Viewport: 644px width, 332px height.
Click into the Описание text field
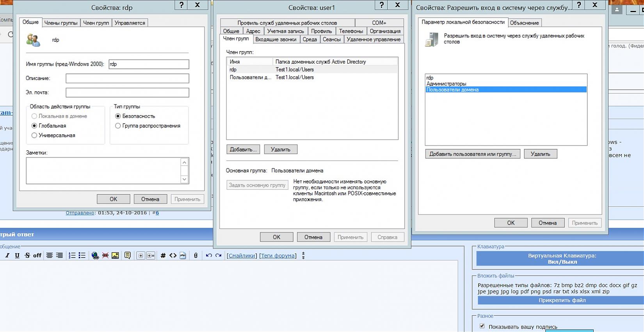127,78
